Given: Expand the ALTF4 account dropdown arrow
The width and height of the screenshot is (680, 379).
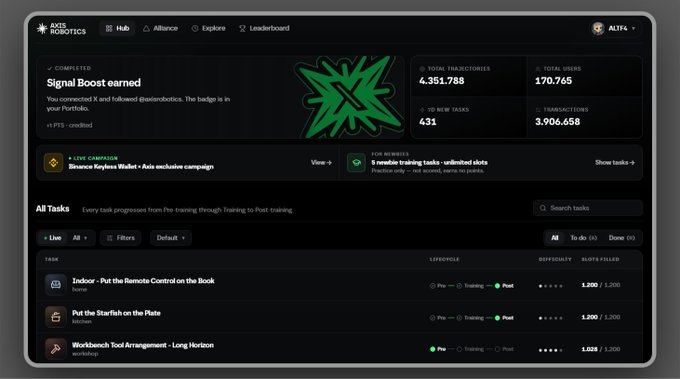Looking at the screenshot, I should pos(634,29).
